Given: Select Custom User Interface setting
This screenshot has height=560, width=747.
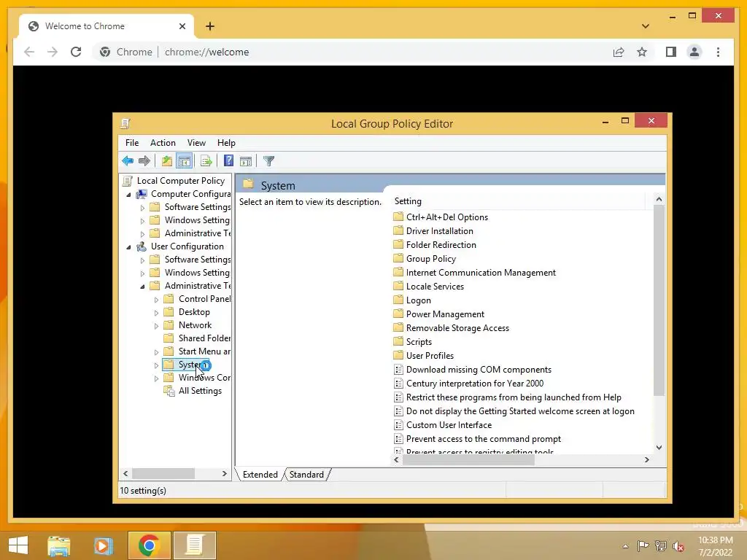Looking at the screenshot, I should (449, 425).
